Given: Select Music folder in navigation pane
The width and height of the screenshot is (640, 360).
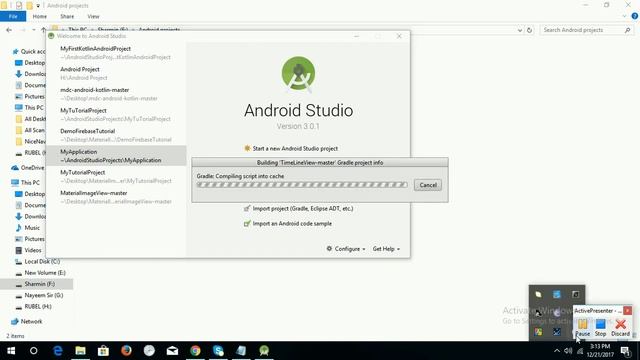Looking at the screenshot, I should click(x=28, y=228).
